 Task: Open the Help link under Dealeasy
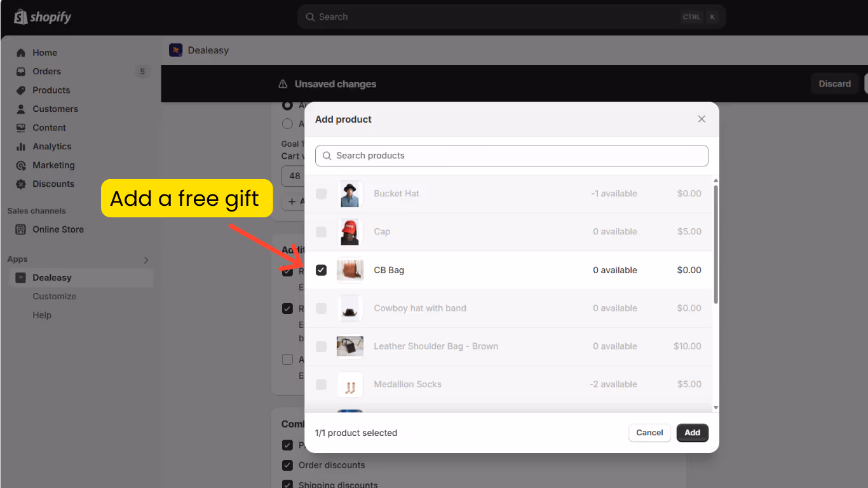[42, 315]
